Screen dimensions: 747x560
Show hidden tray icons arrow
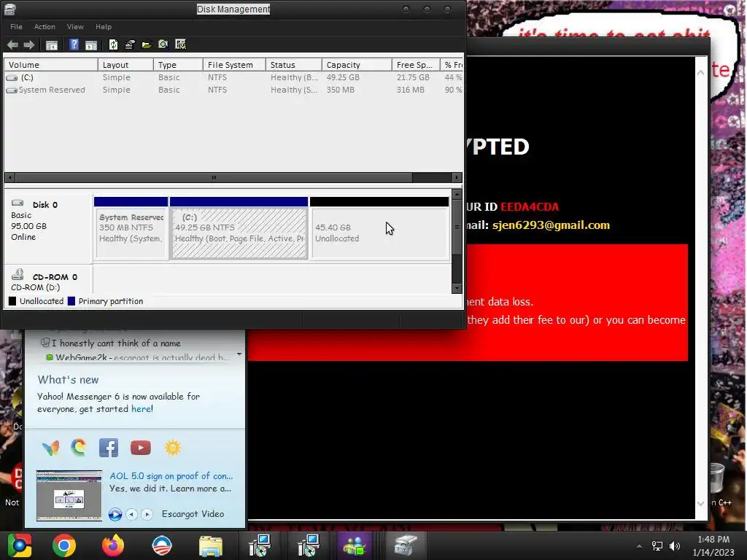click(639, 546)
